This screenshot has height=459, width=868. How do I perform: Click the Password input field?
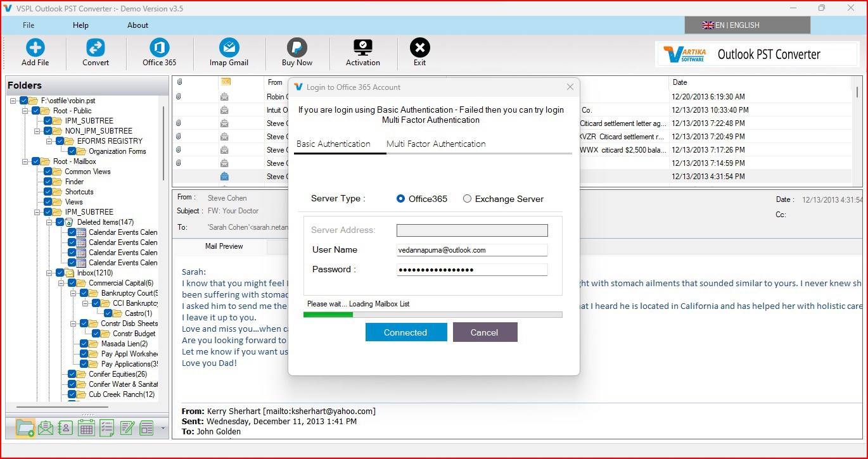pyautogui.click(x=472, y=270)
